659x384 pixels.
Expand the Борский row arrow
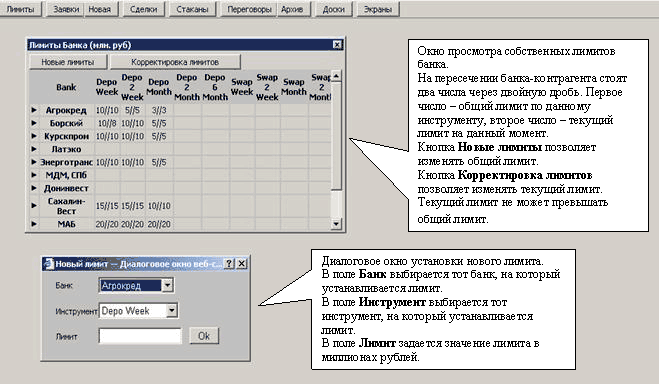[34, 123]
